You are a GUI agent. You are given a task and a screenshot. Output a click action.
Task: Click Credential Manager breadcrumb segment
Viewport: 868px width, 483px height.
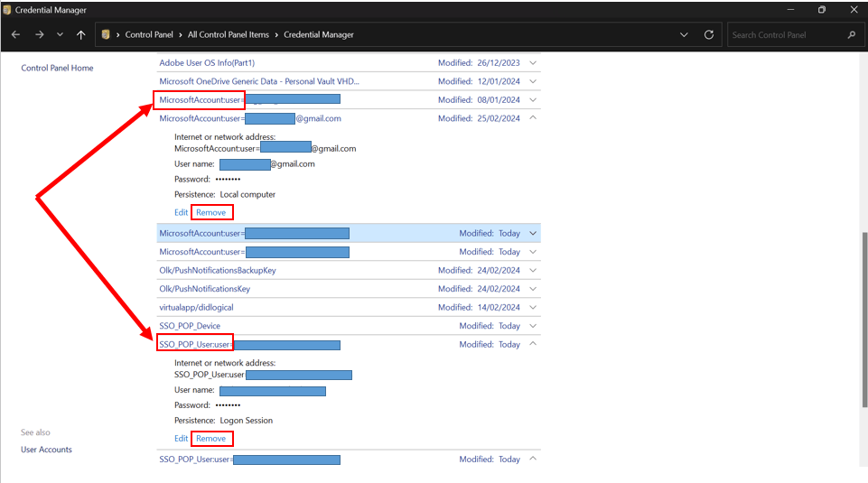click(x=319, y=35)
